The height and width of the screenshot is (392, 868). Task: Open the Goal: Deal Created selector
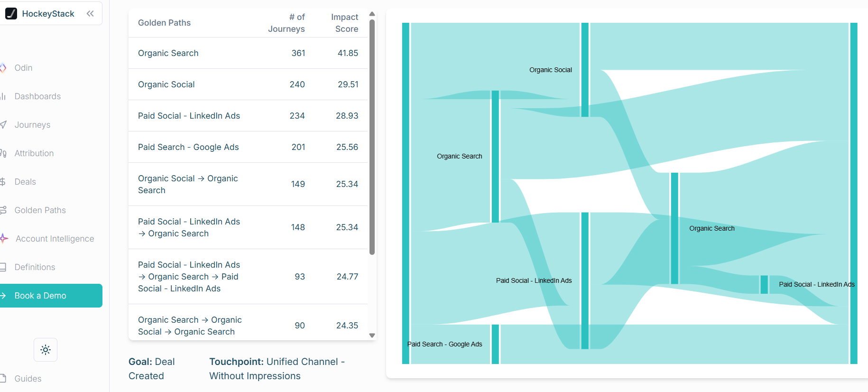152,368
